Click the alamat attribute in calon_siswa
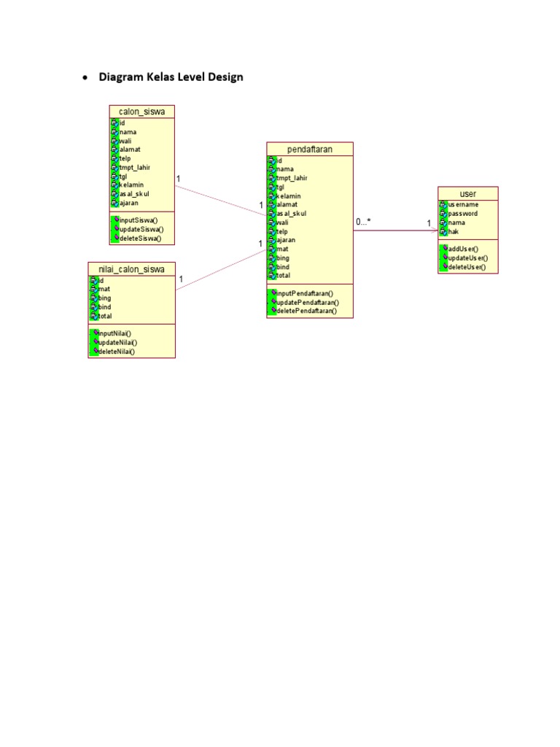The height and width of the screenshot is (747, 560). click(x=130, y=150)
